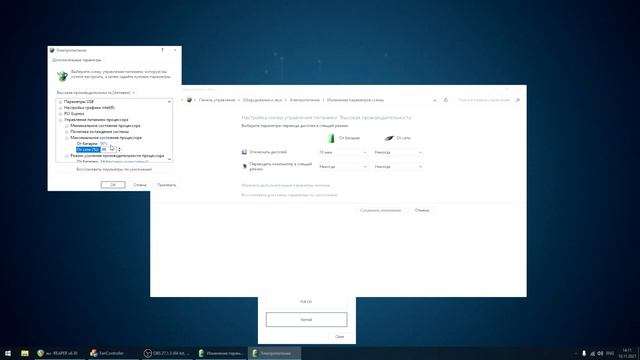
Task: Click Отмена in Электропитание dialog
Action: (140, 185)
